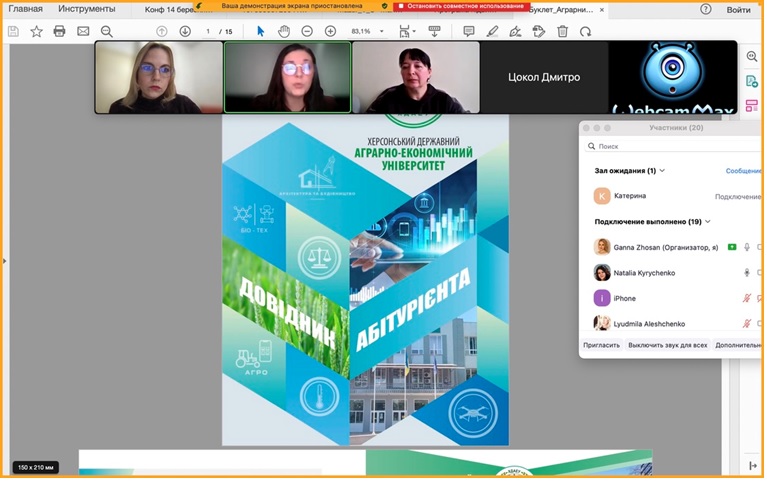Open the help question mark icon
The image size is (767, 481).
(x=705, y=9)
